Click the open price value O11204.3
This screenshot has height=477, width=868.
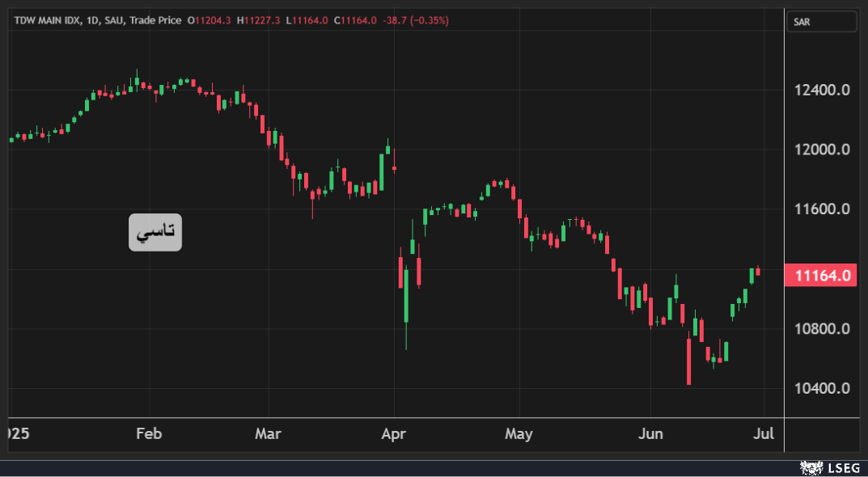pyautogui.click(x=209, y=20)
